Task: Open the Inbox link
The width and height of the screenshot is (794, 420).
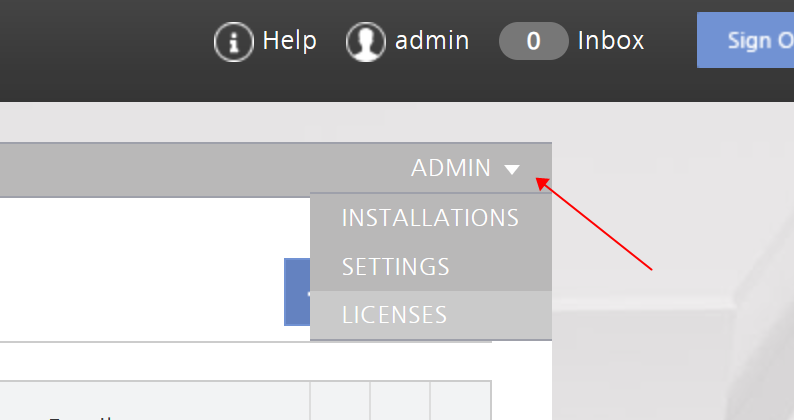Action: (611, 41)
